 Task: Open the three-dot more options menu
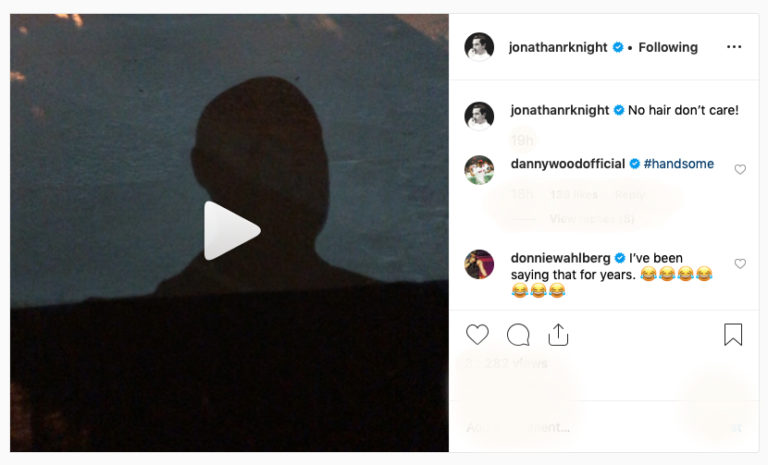734,47
